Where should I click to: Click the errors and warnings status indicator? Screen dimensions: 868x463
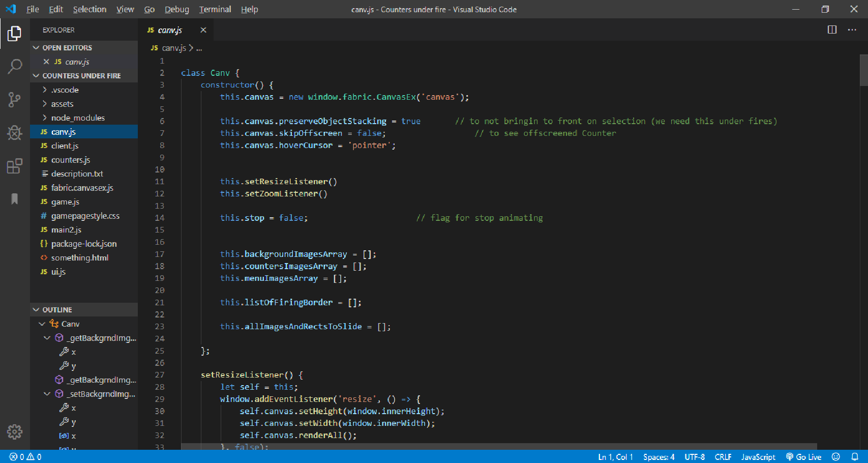coord(25,457)
